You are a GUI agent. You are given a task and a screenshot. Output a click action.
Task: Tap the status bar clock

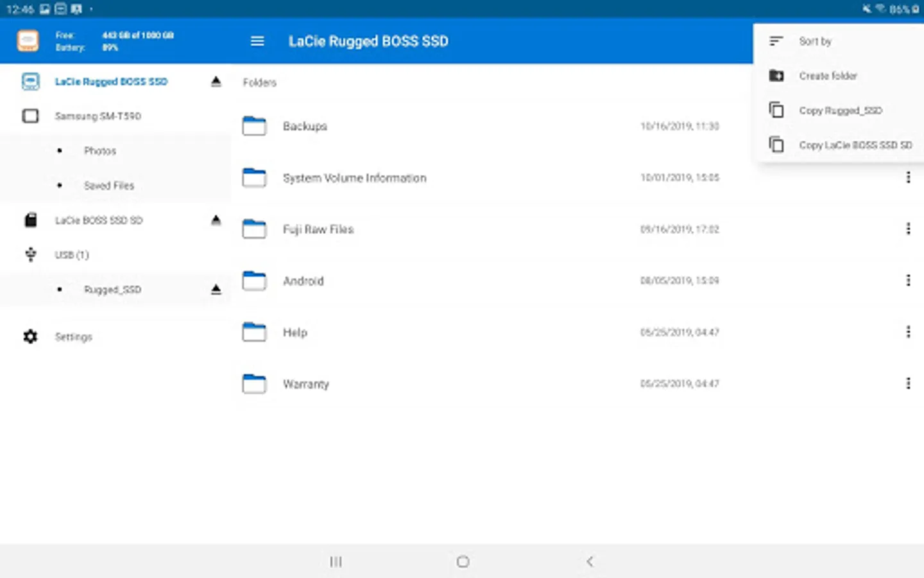pyautogui.click(x=19, y=9)
